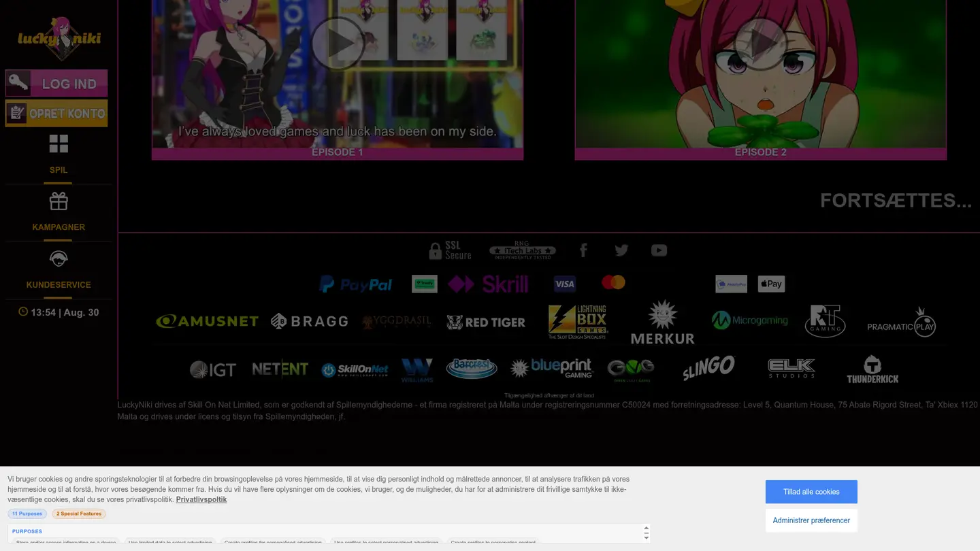Open the KAMPAGNER gift icon

(x=59, y=201)
